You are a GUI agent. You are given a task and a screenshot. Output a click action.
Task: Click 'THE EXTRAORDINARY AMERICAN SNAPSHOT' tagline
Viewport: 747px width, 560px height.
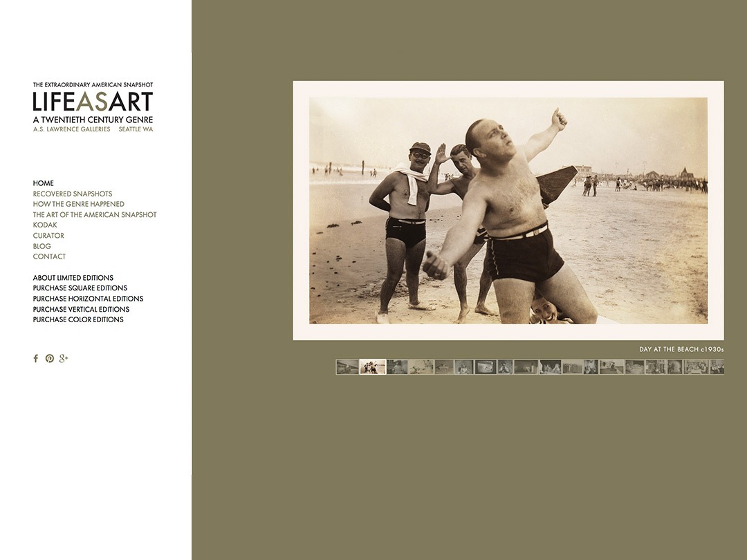(x=93, y=85)
